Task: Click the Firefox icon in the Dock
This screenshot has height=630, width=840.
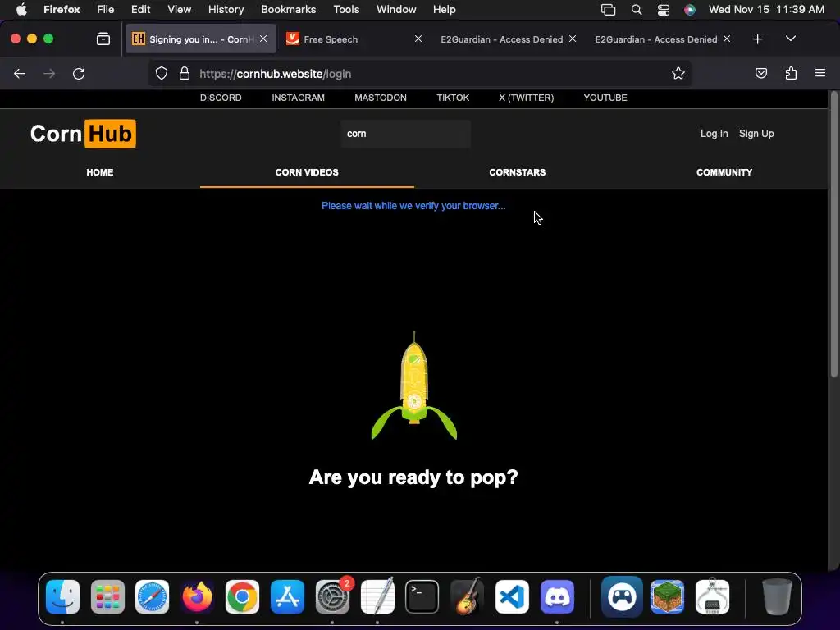Action: [x=197, y=597]
